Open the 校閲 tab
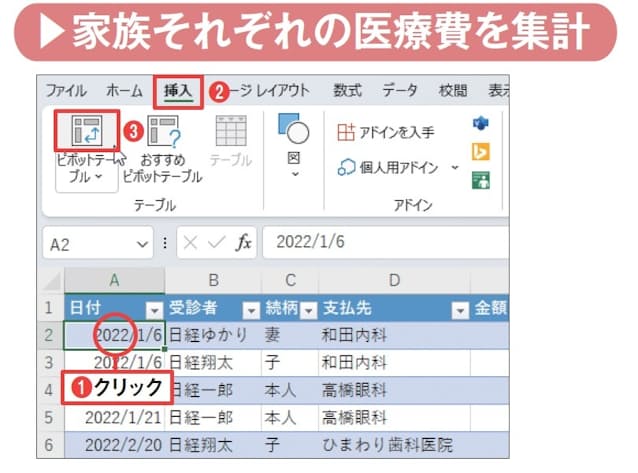Screen dimensions: 638x473 click(x=452, y=90)
